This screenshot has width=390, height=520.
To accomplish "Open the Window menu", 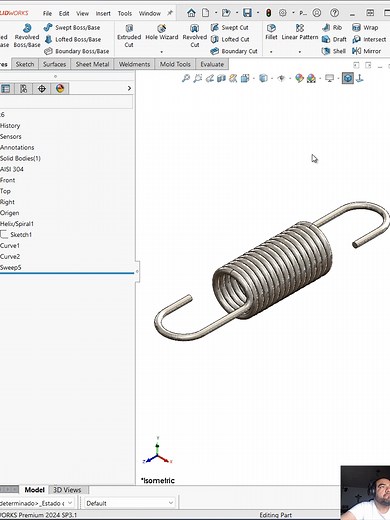I will pyautogui.click(x=150, y=13).
